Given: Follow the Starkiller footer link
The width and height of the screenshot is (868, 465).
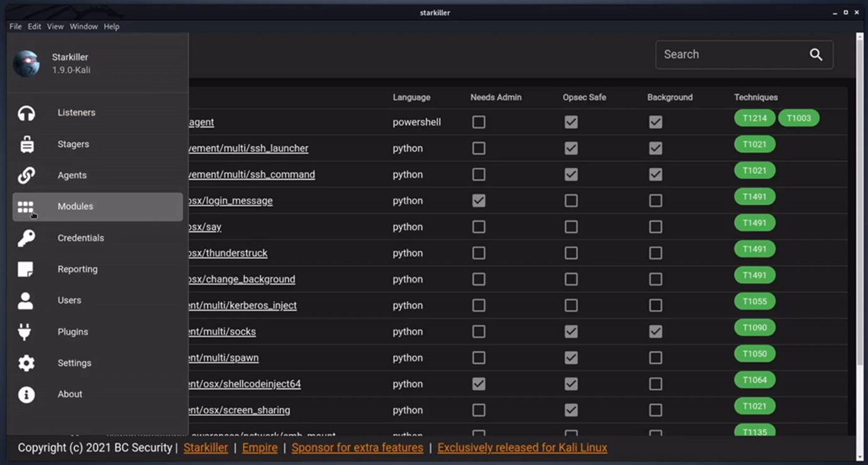Looking at the screenshot, I should (x=206, y=448).
